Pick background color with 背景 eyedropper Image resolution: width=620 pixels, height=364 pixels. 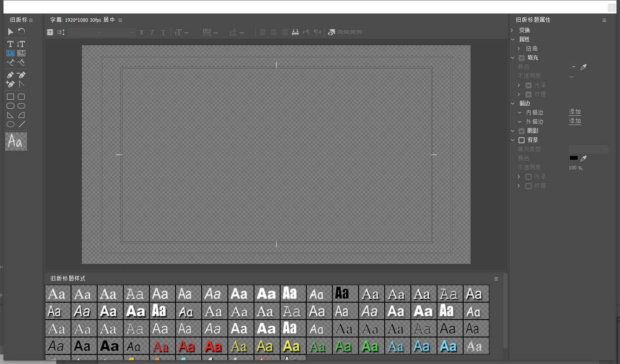pos(583,158)
